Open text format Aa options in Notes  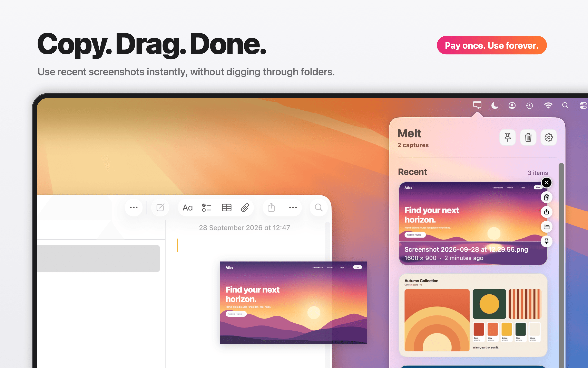tap(188, 208)
